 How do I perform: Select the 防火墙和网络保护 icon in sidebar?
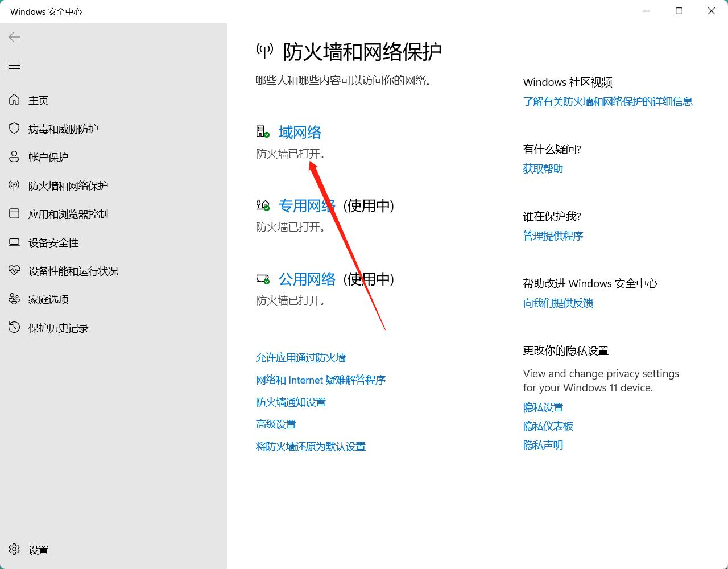click(14, 185)
